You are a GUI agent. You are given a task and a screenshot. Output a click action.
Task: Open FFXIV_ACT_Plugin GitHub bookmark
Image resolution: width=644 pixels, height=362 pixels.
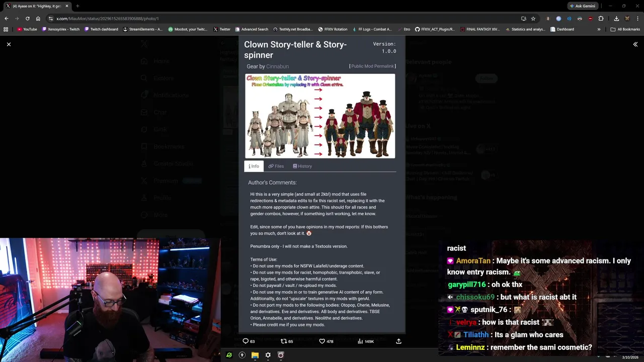point(435,29)
